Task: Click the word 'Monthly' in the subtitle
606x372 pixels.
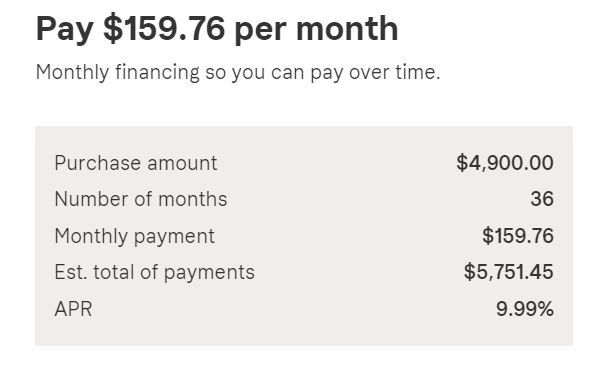Action: [73, 73]
